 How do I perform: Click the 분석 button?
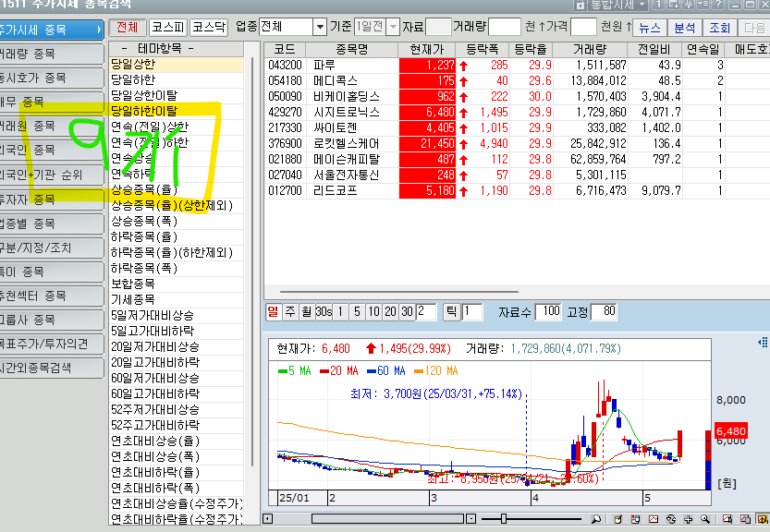click(x=685, y=28)
